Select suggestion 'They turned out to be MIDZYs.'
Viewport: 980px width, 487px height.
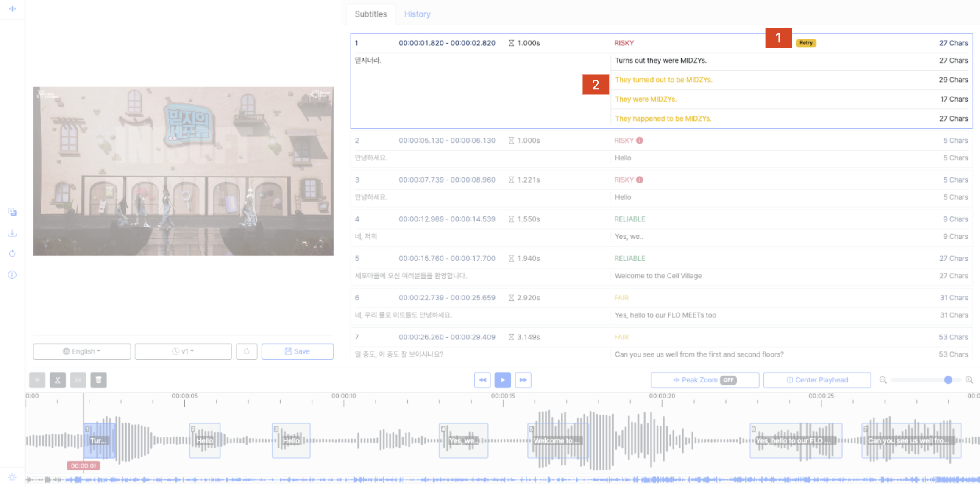[663, 80]
